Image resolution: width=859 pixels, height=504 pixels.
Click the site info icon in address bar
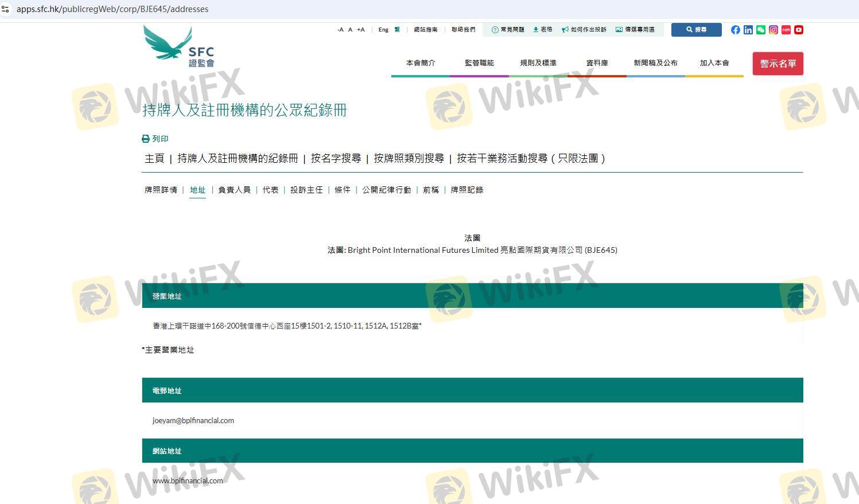pyautogui.click(x=6, y=9)
